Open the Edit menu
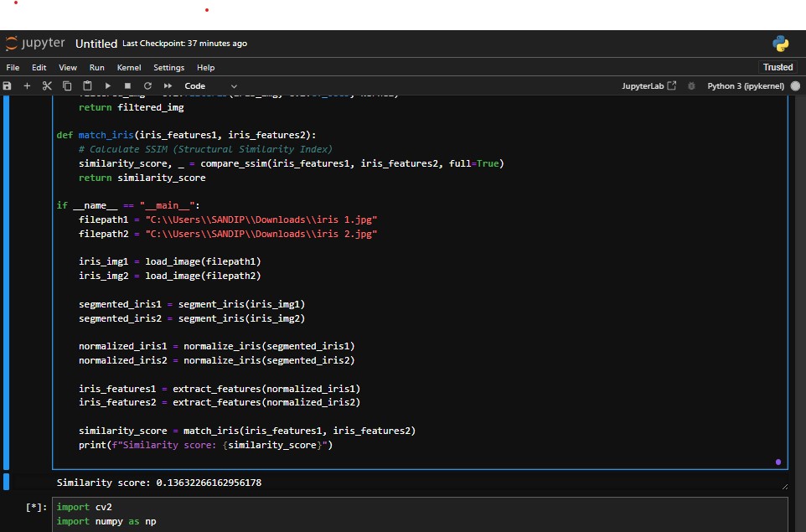Image resolution: width=806 pixels, height=532 pixels. tap(39, 67)
